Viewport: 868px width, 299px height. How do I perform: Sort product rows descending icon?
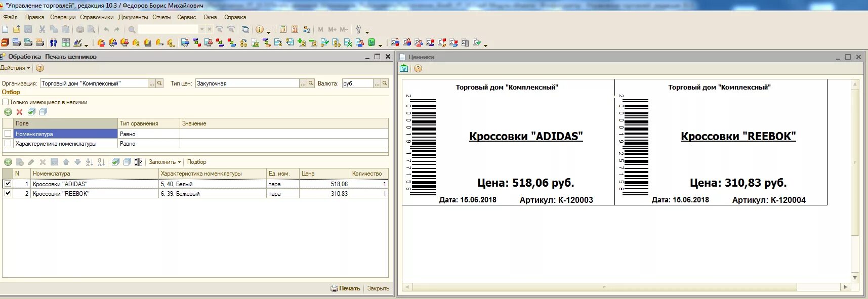(101, 162)
